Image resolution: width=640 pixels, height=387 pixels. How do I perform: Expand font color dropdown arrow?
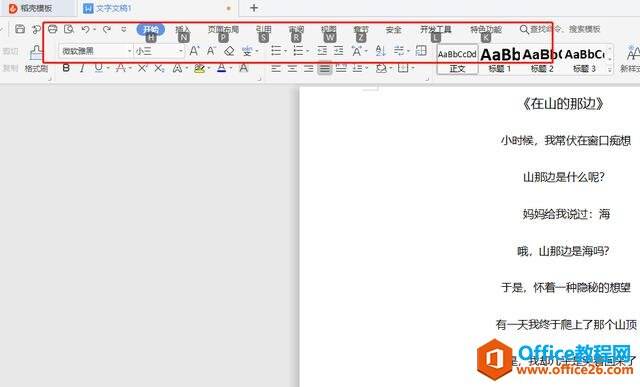tap(231, 68)
